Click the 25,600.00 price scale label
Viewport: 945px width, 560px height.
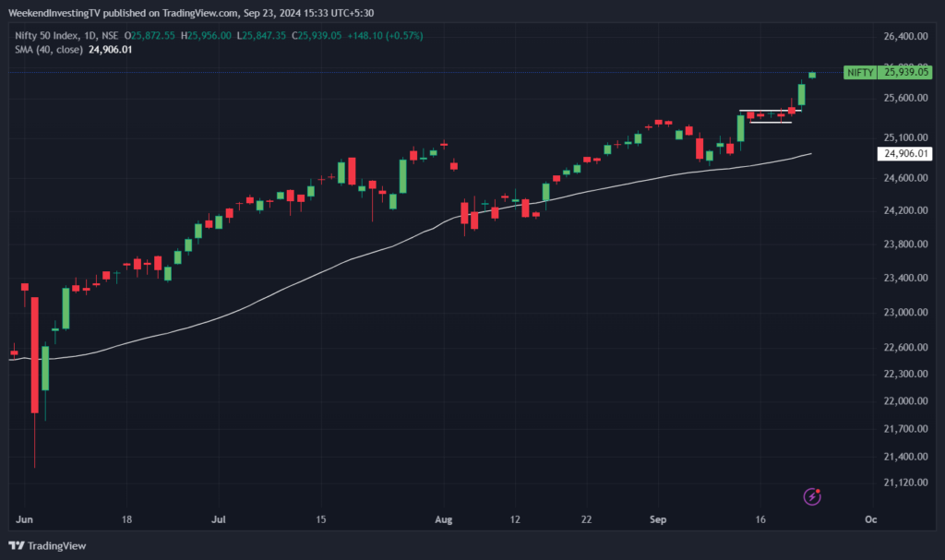point(905,98)
